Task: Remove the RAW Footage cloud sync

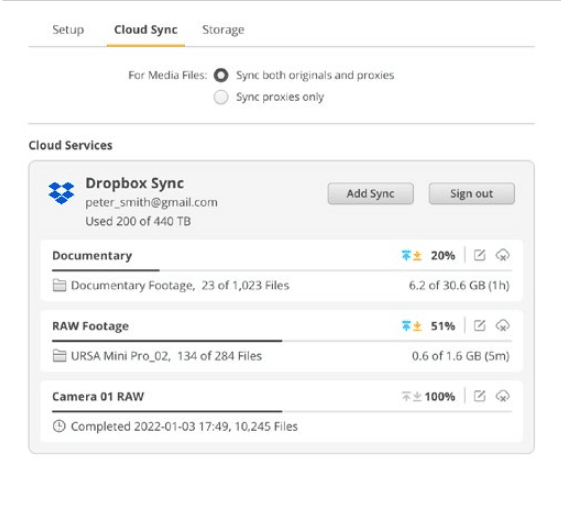Action: point(502,326)
